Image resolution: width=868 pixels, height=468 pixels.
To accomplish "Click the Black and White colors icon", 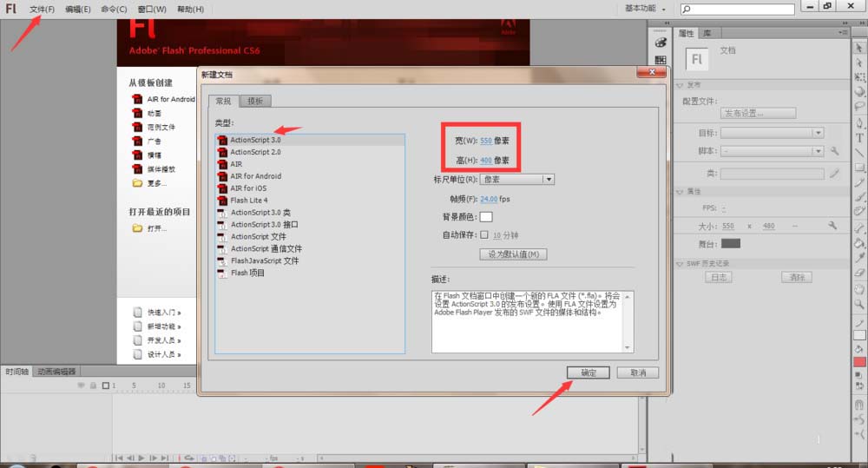I will pyautogui.click(x=859, y=375).
